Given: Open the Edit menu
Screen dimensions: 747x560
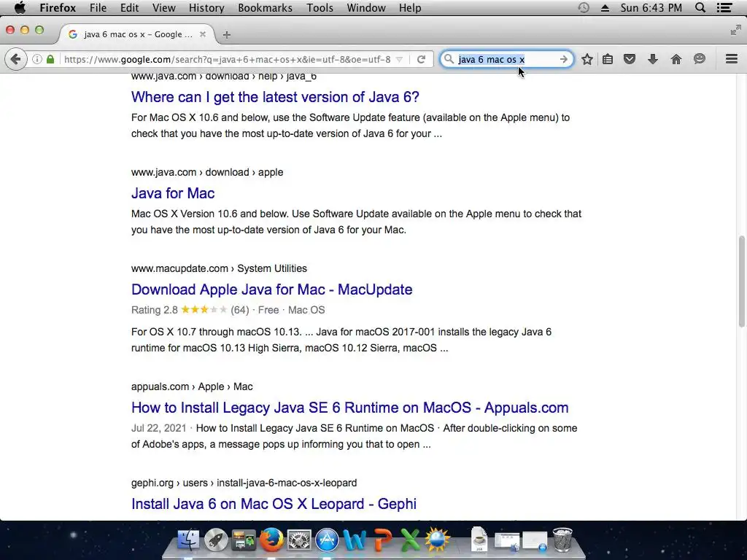Looking at the screenshot, I should (130, 7).
